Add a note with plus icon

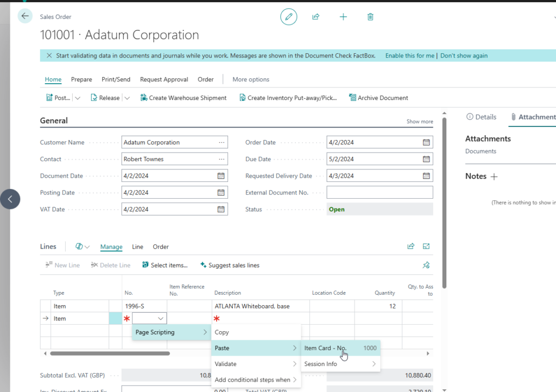pyautogui.click(x=494, y=176)
